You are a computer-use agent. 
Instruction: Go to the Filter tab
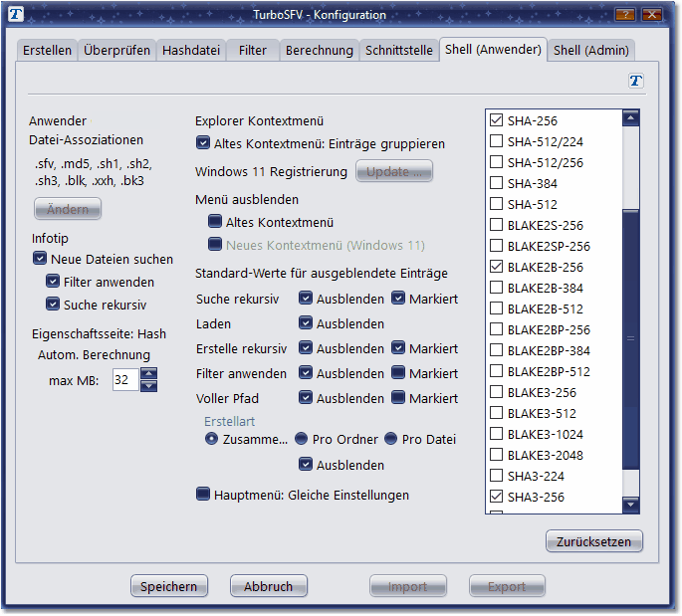pyautogui.click(x=252, y=51)
